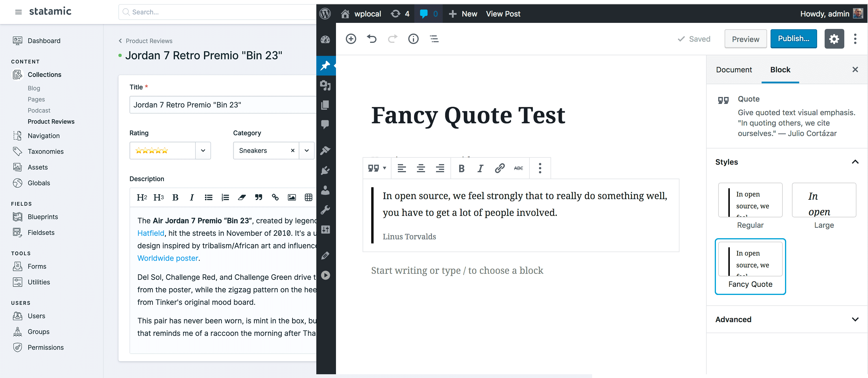
Task: Open the Rating stars dropdown
Action: [x=203, y=151]
